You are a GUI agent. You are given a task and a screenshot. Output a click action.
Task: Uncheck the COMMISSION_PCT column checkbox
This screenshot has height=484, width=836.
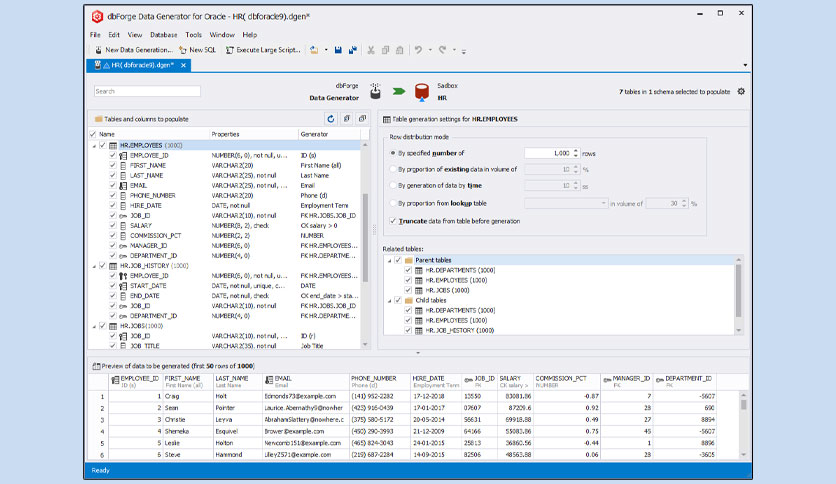(112, 236)
